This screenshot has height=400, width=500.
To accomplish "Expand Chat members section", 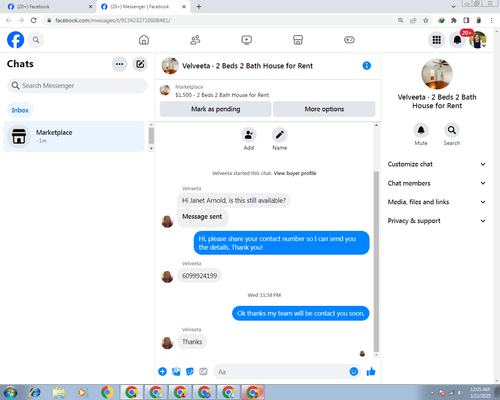I will [x=437, y=183].
